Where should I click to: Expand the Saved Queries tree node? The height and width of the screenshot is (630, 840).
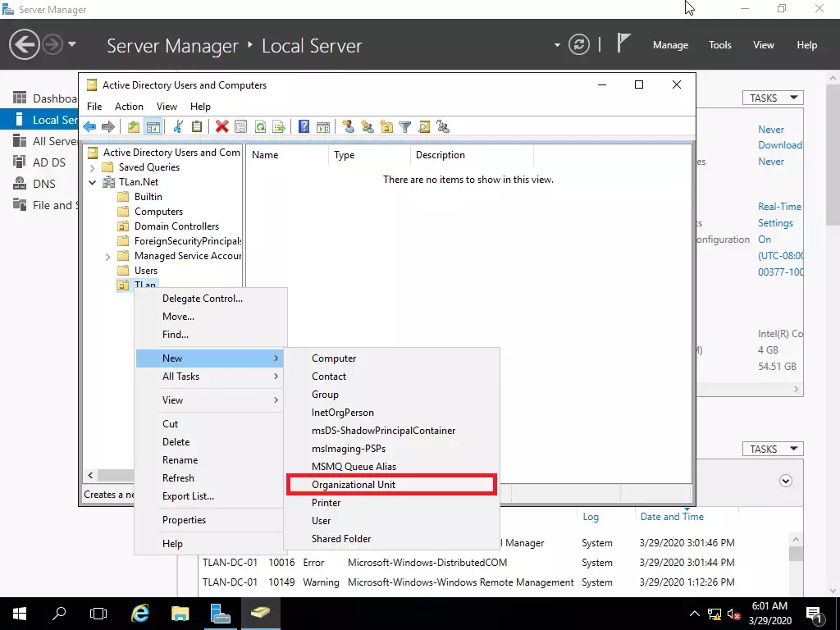tap(93, 167)
